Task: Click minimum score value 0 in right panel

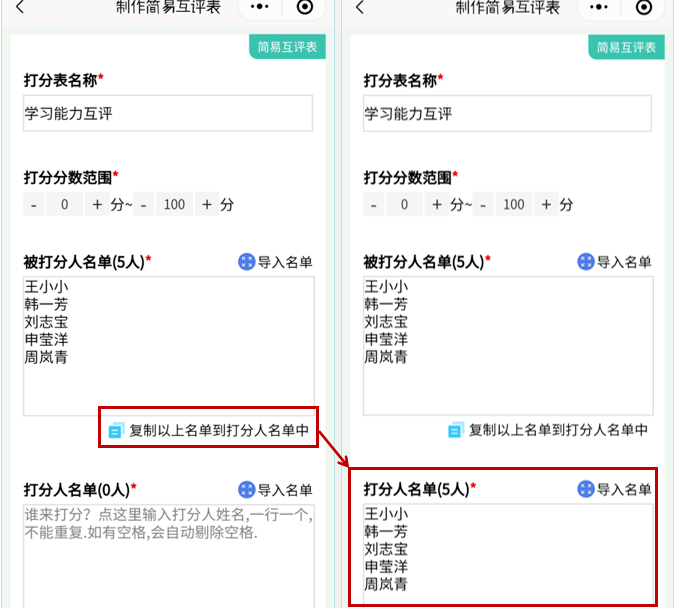Action: point(404,204)
